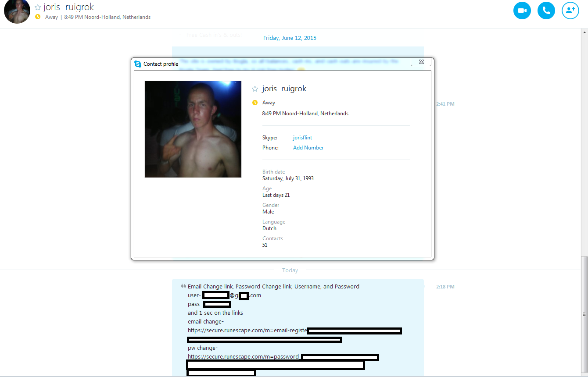Open the secure.runescape.com email-register link

pyautogui.click(x=247, y=331)
